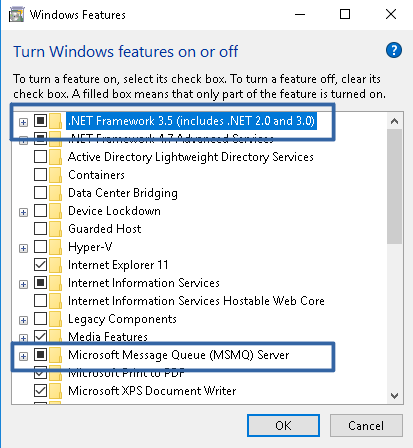Enable the Containers checkbox
The width and height of the screenshot is (413, 448).
[x=40, y=174]
